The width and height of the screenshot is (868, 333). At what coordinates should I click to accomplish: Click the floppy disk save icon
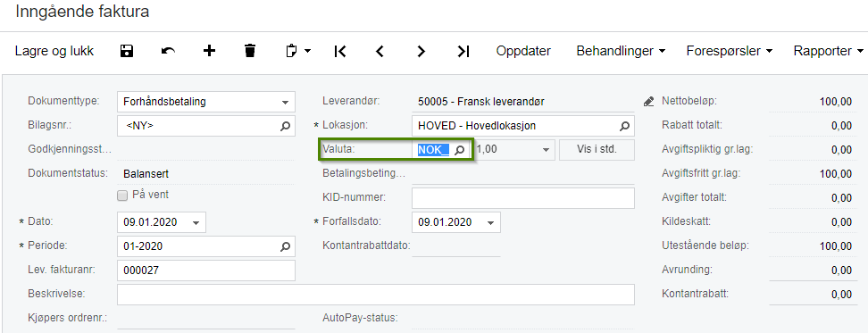[127, 52]
